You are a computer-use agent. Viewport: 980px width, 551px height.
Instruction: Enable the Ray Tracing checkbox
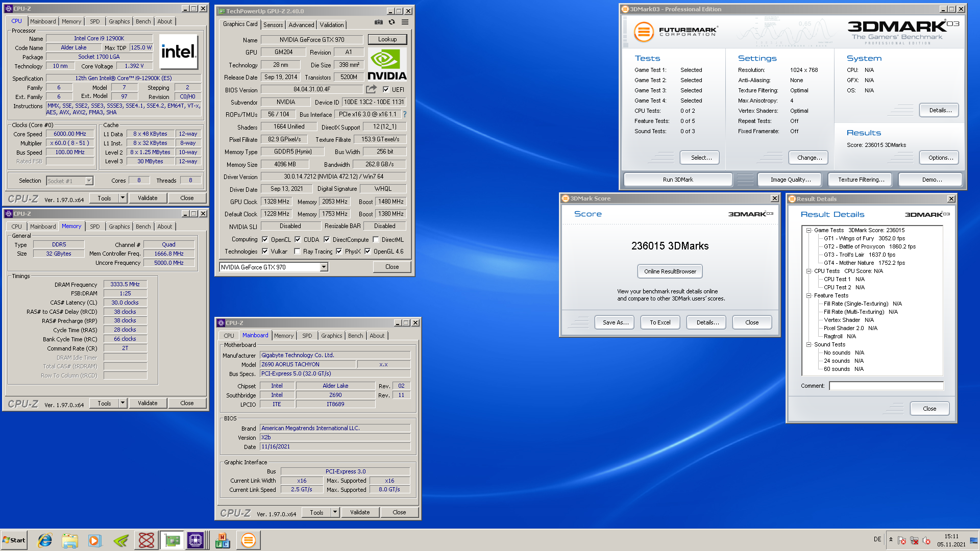point(297,251)
